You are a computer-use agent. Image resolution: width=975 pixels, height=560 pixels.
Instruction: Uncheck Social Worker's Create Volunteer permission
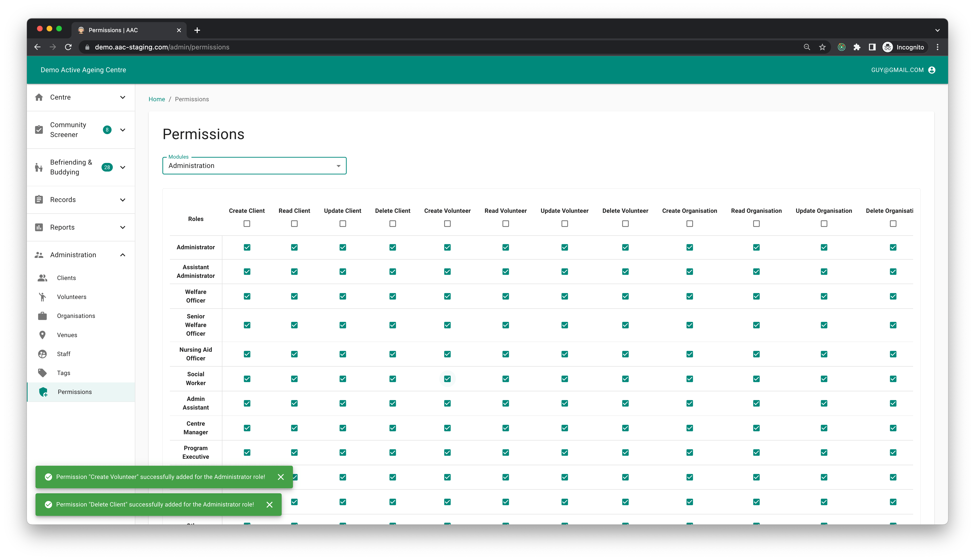pos(447,379)
